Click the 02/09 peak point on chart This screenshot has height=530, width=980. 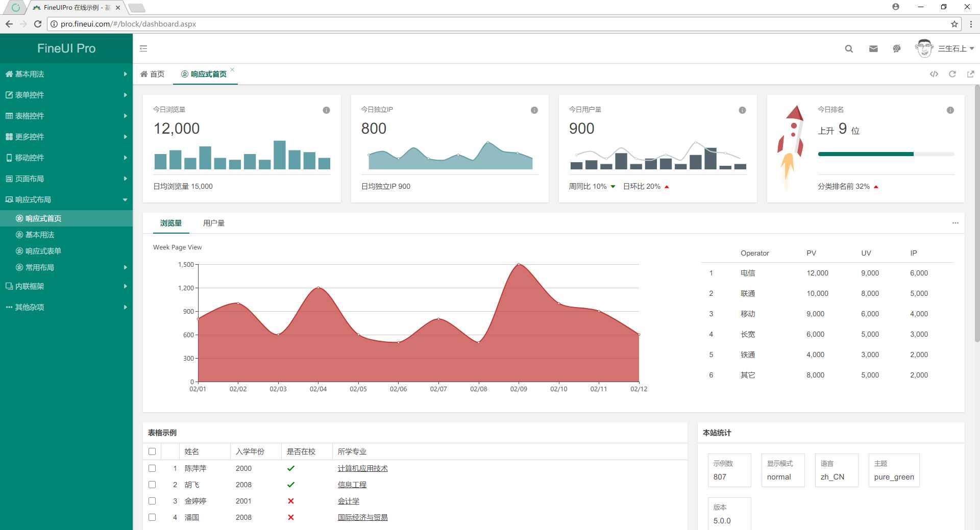519,264
